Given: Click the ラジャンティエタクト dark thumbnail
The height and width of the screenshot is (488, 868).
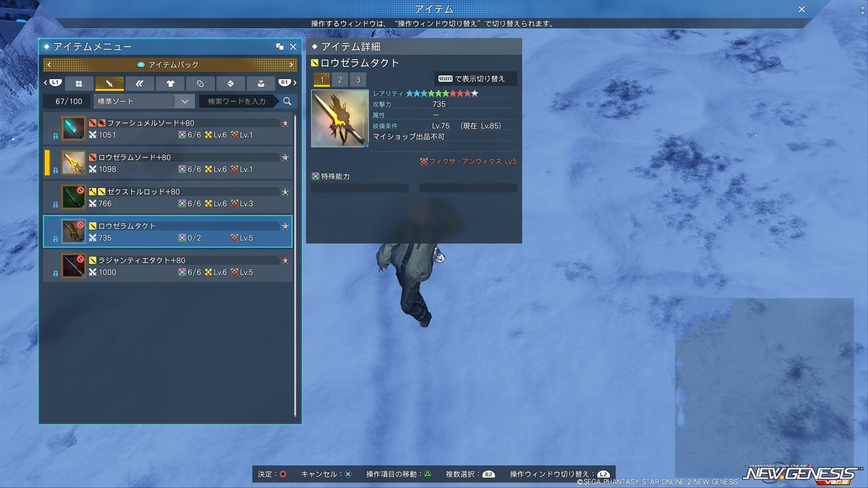Looking at the screenshot, I should click(x=74, y=265).
